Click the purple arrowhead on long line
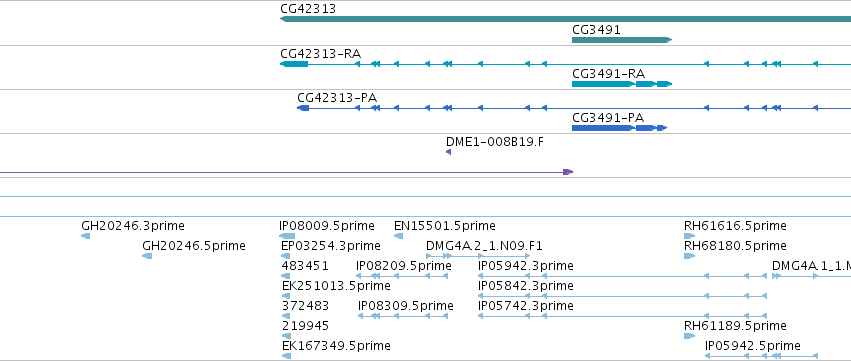851x361 pixels. (568, 172)
